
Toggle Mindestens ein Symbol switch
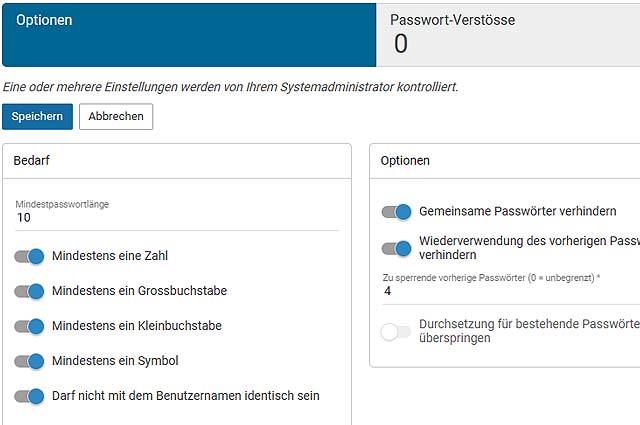29,361
